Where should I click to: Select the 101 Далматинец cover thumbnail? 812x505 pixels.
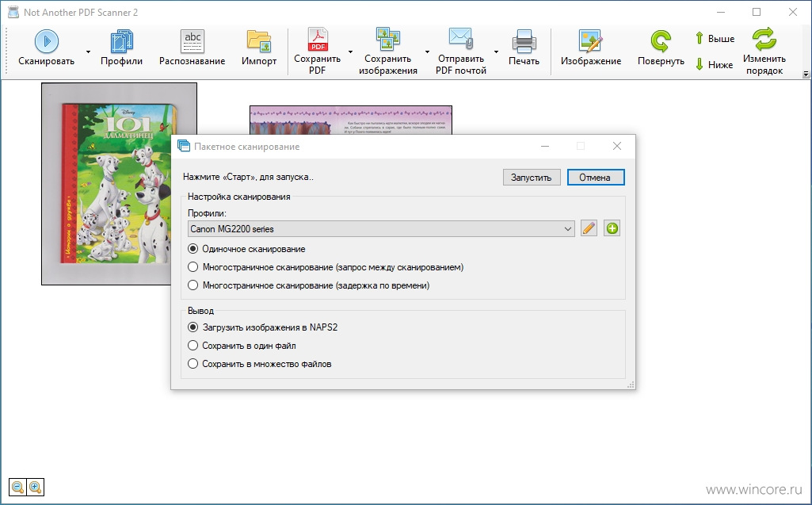pos(106,184)
